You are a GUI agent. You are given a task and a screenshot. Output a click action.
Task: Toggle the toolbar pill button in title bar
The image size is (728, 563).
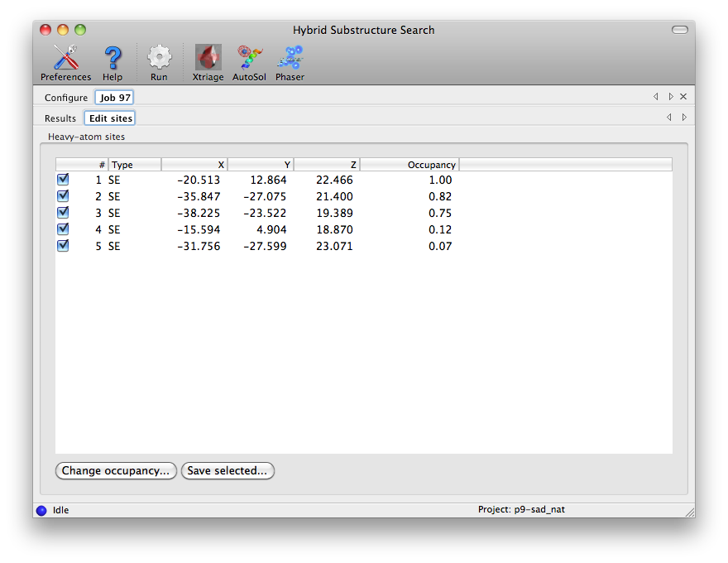point(679,30)
